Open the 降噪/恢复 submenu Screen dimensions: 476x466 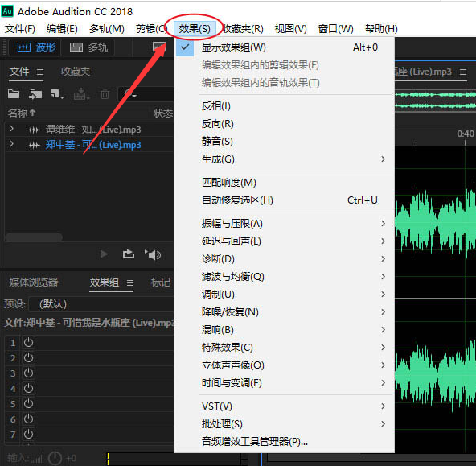(x=285, y=312)
